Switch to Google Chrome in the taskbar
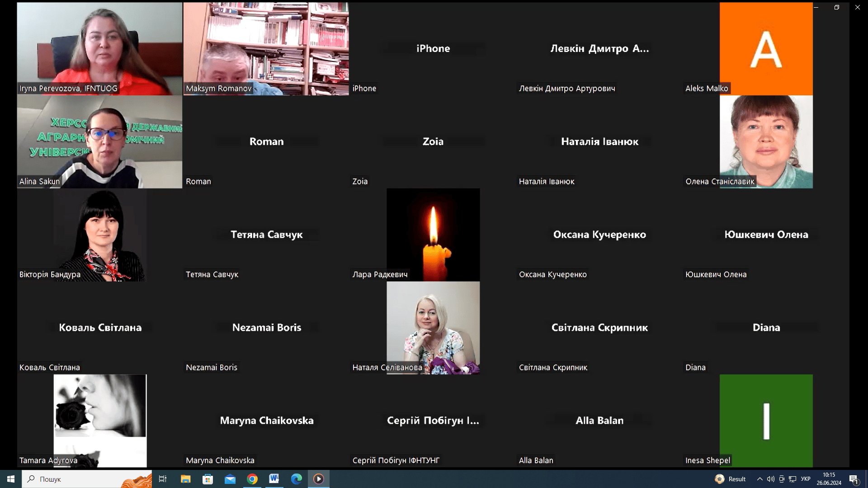The height and width of the screenshot is (488, 868). click(252, 479)
